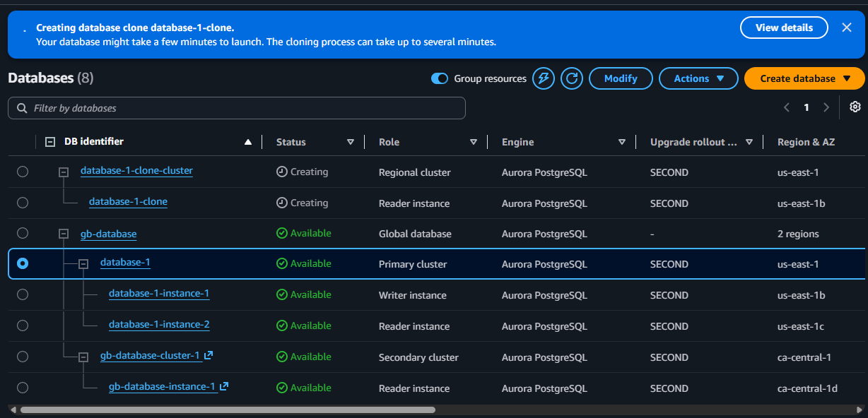Click the Region & AZ column header
The image size is (868, 418).
806,142
